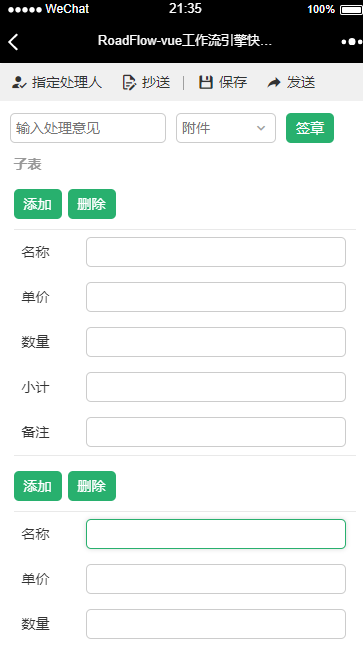363x645 pixels.
Task: Click the second 添加 button
Action: (x=38, y=486)
